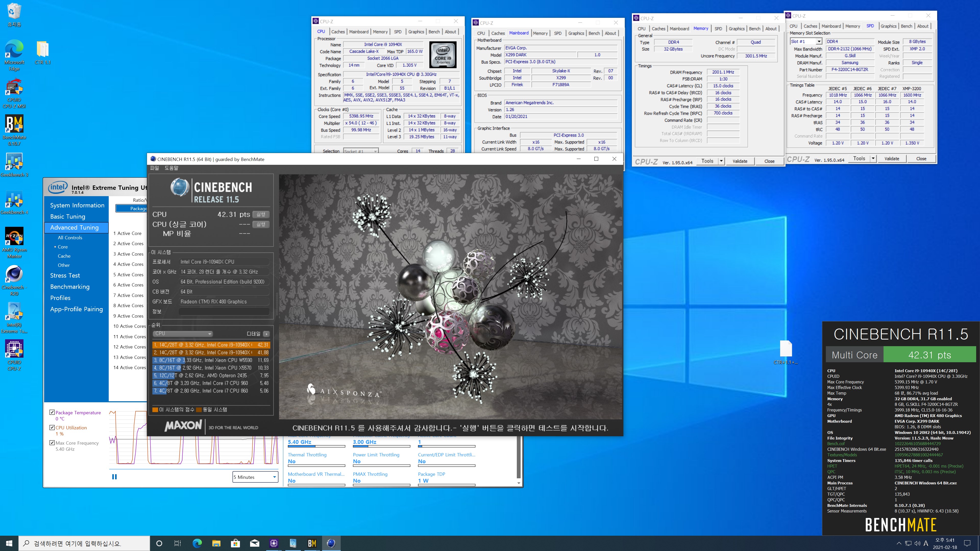Click Validate in the CPU-Z SPD window
Screen dimensions: 980x551
892,159
